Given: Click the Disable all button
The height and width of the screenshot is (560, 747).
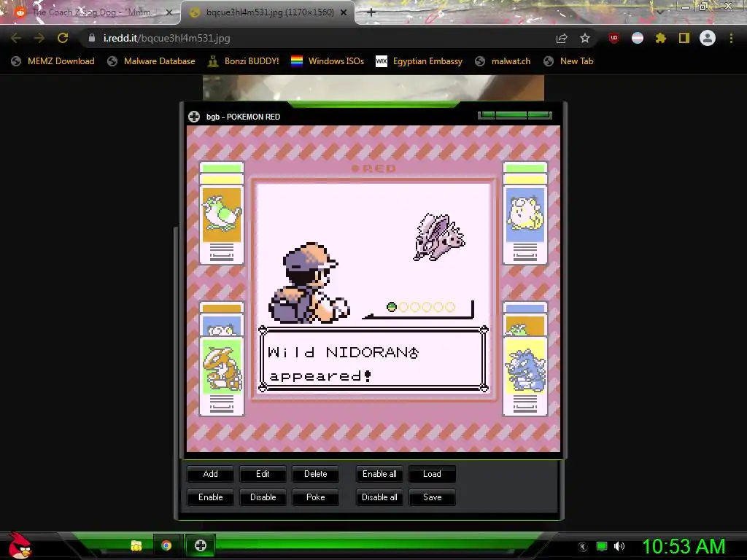Looking at the screenshot, I should [x=379, y=497].
